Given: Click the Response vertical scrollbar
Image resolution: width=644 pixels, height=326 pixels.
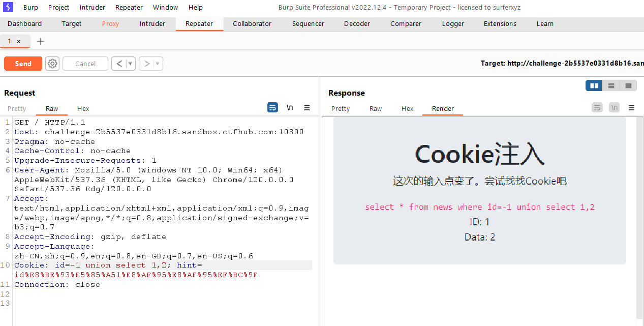Looking at the screenshot, I should (639, 219).
